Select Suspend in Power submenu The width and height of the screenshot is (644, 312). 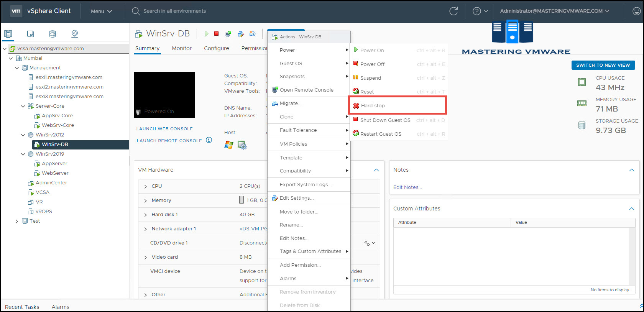point(399,78)
